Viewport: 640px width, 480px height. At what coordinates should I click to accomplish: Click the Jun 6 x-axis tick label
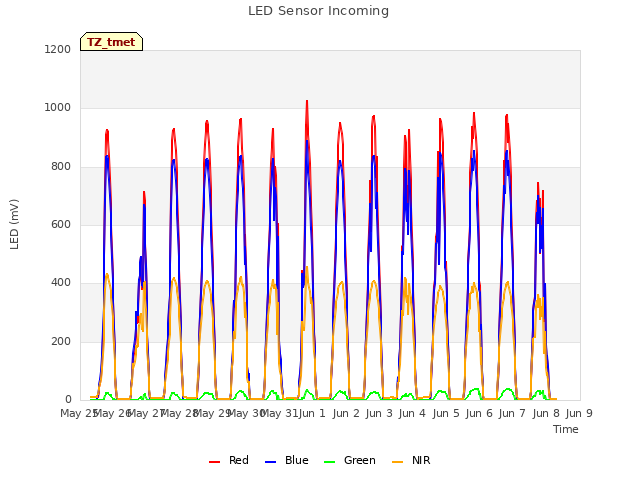[x=479, y=413]
